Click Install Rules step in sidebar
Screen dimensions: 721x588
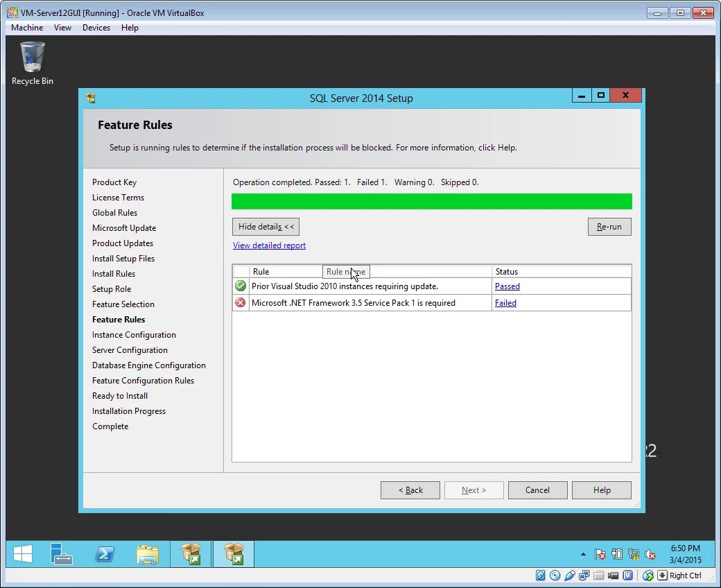tap(113, 273)
